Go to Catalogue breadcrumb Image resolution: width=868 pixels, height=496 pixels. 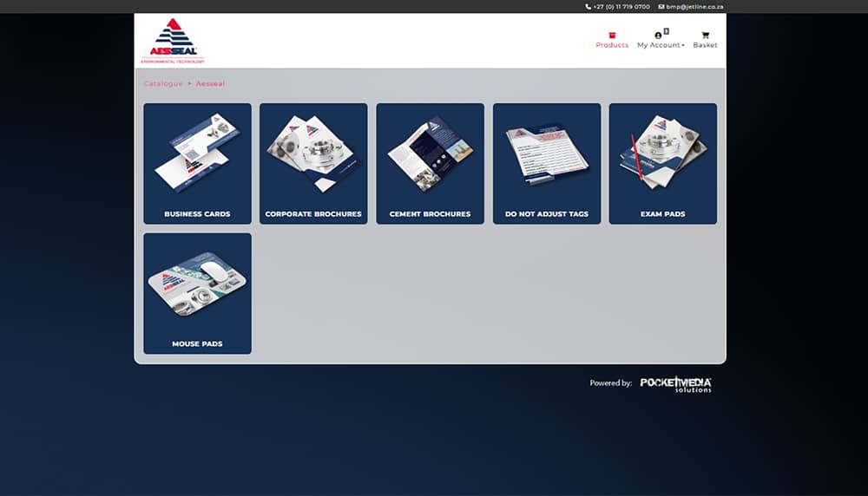coord(163,83)
